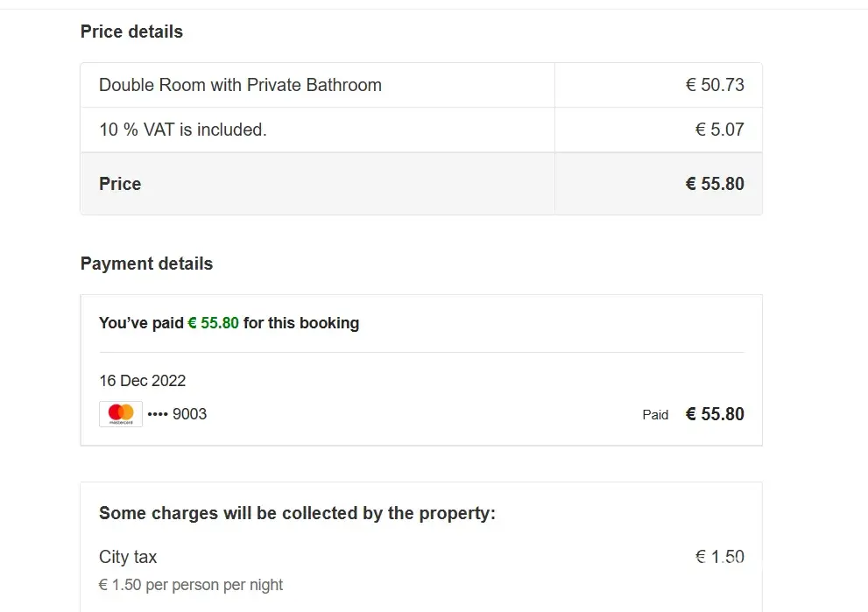
Task: Click "Some charges will be collected" heading
Action: [297, 513]
